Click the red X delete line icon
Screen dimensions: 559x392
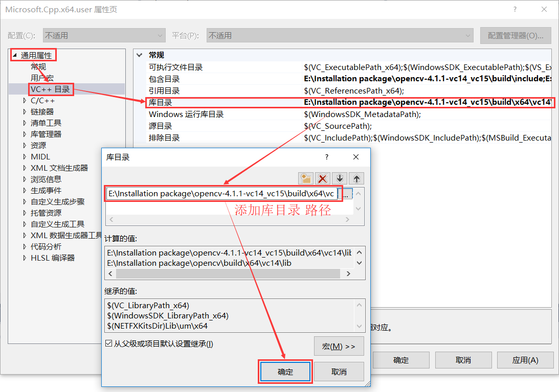click(323, 178)
